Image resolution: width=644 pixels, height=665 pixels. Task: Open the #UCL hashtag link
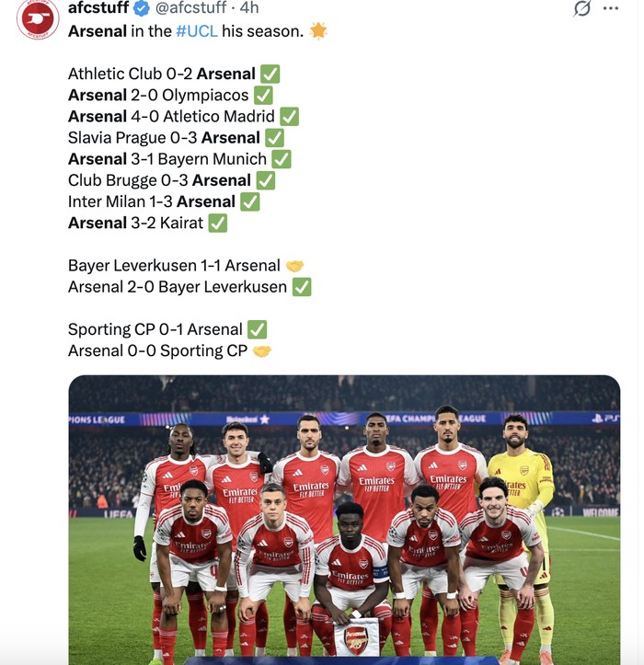[x=196, y=31]
